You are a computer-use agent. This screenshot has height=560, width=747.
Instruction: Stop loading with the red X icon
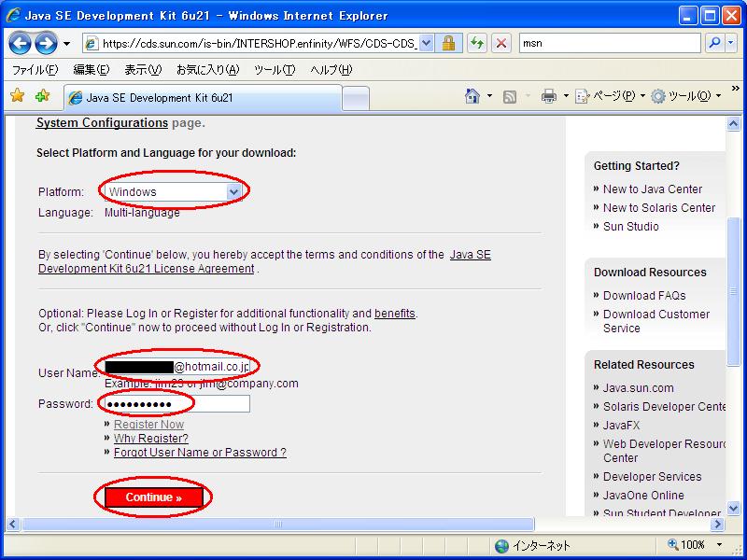501,44
